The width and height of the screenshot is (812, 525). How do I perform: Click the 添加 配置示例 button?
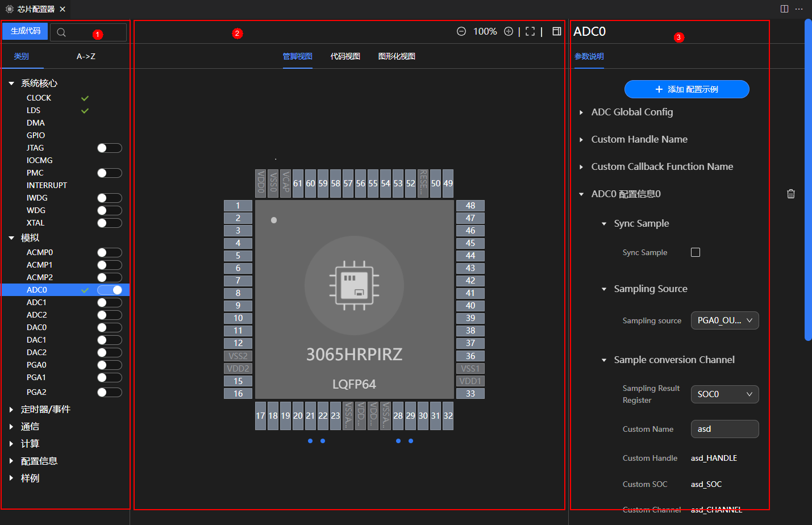(686, 89)
